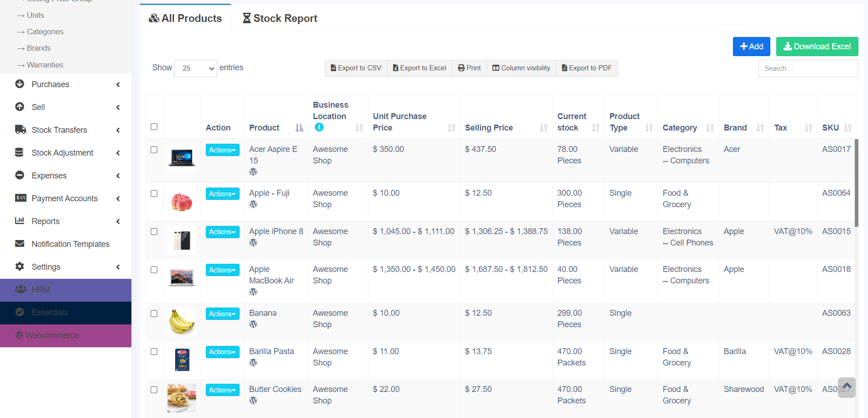Viewport: 868px width, 418px height.
Task: Click the Settings gear icon in sidebar
Action: pos(20,266)
